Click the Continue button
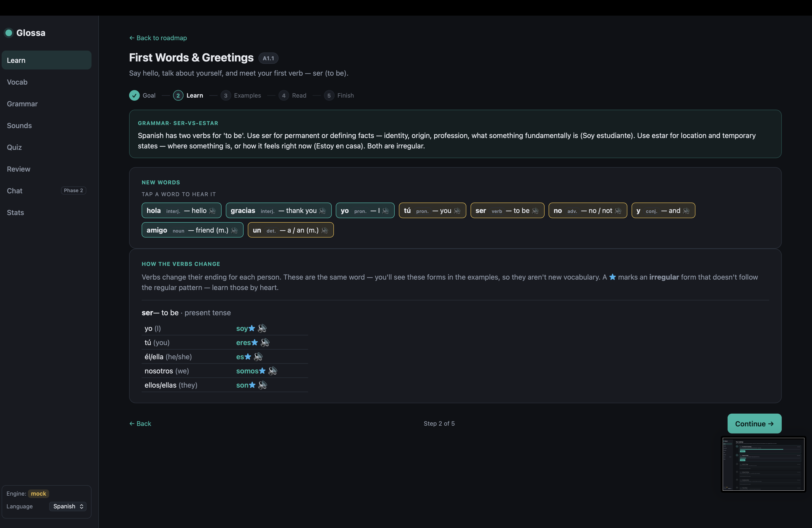812x528 pixels. tap(754, 424)
